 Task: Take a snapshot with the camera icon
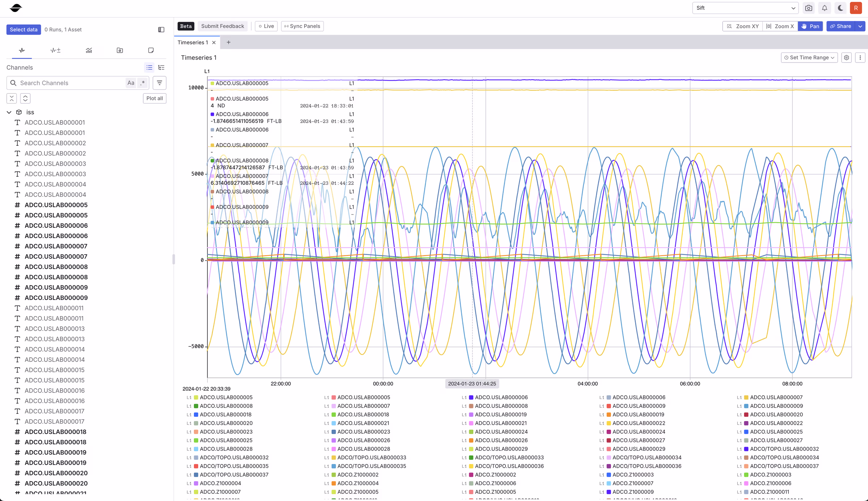pyautogui.click(x=809, y=8)
